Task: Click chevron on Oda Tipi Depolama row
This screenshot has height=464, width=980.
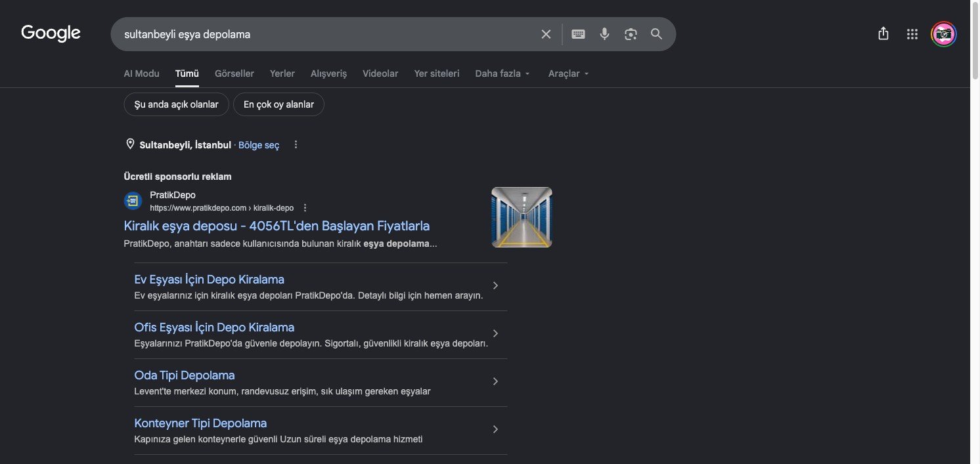Action: (495, 381)
